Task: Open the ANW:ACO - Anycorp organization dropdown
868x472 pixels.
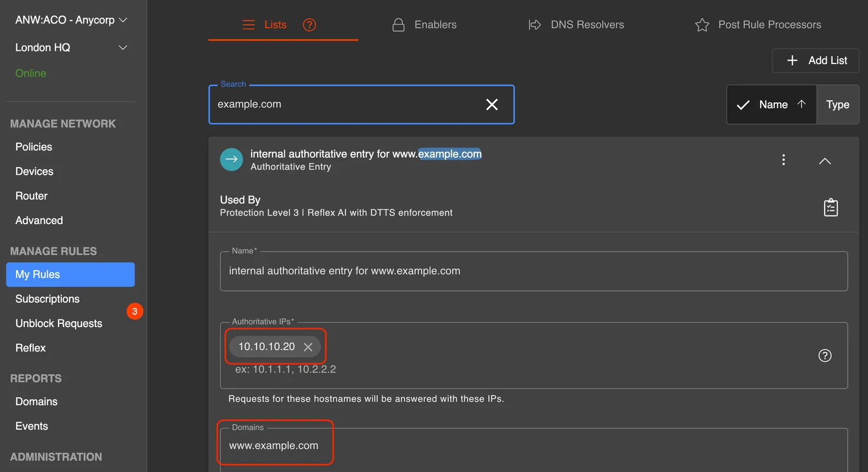Action: click(x=71, y=20)
